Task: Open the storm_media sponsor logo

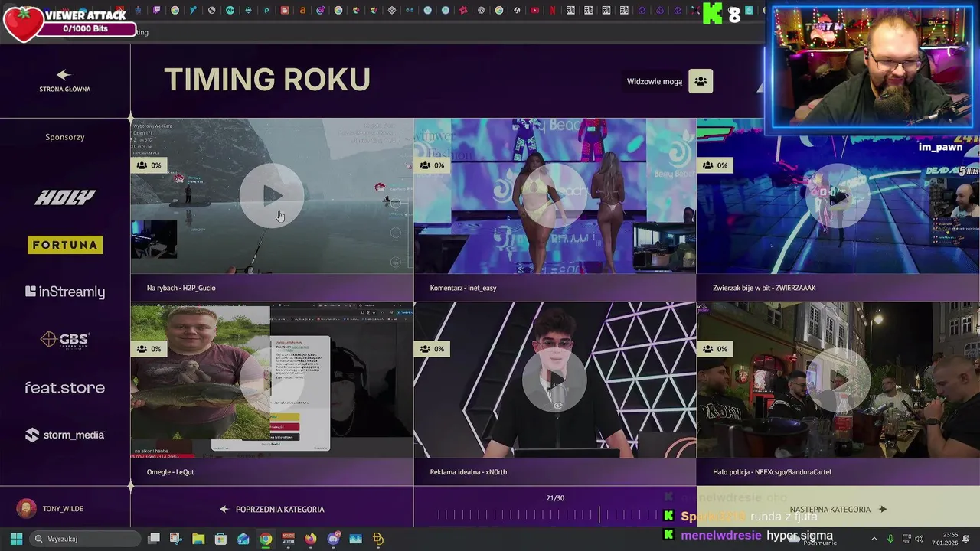Action: tap(65, 435)
